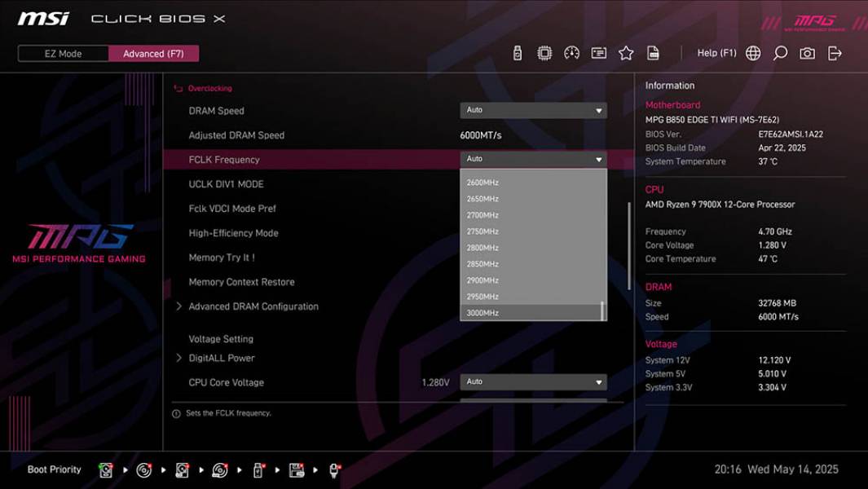This screenshot has width=868, height=489.
Task: Choose 2850MHz from FCLK list
Action: 533,264
